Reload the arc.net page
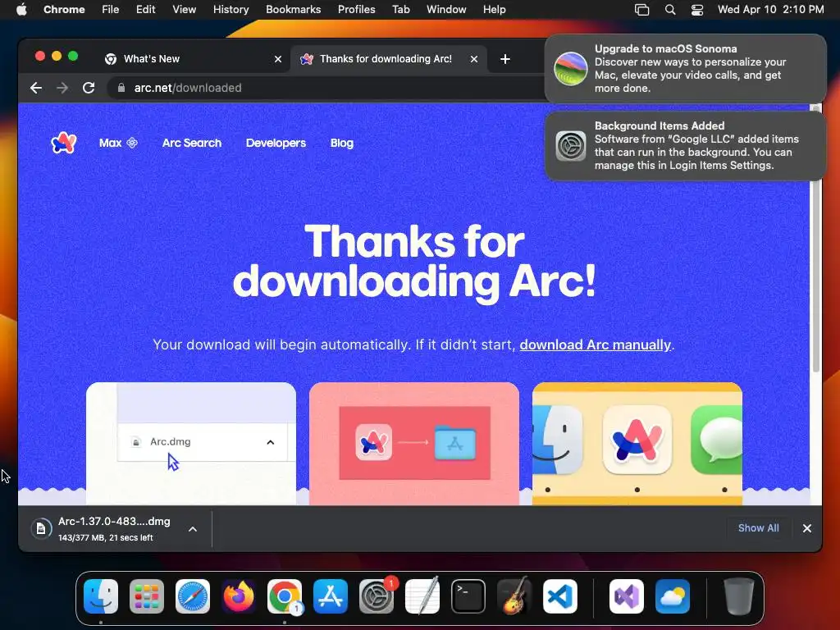Viewport: 840px width, 630px height. (x=89, y=88)
